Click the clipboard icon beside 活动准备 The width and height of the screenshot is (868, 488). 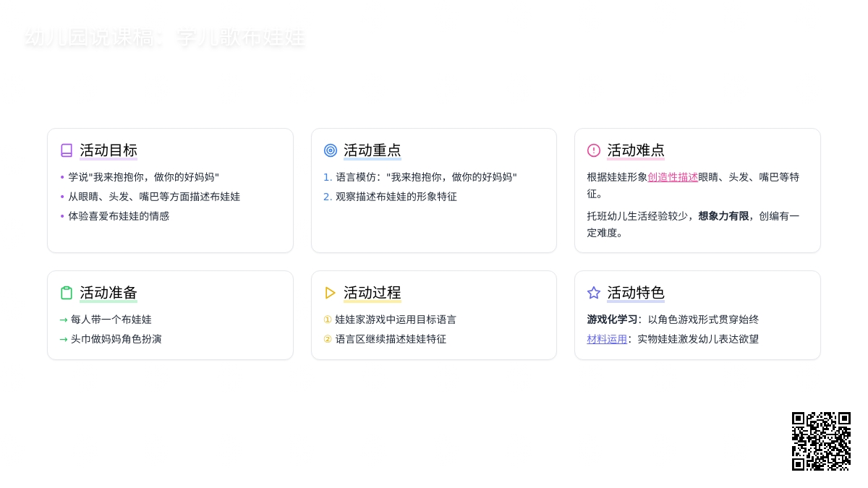pos(67,293)
